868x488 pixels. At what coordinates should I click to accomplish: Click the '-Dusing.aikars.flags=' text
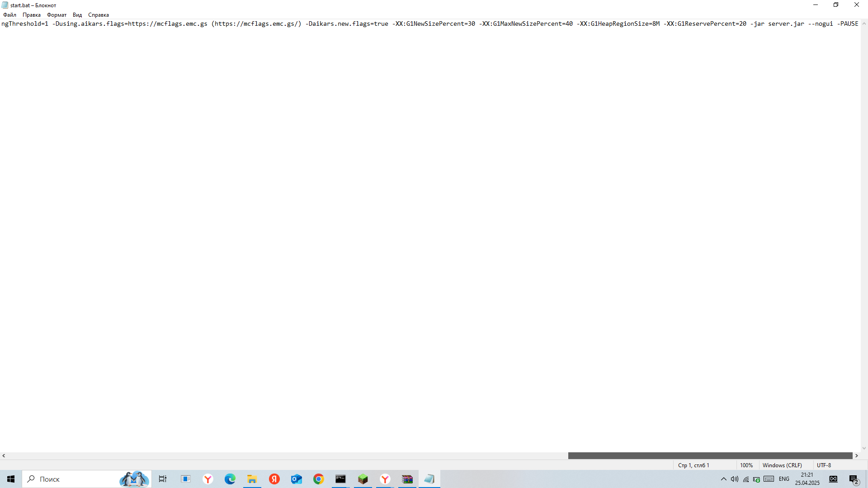click(x=90, y=24)
